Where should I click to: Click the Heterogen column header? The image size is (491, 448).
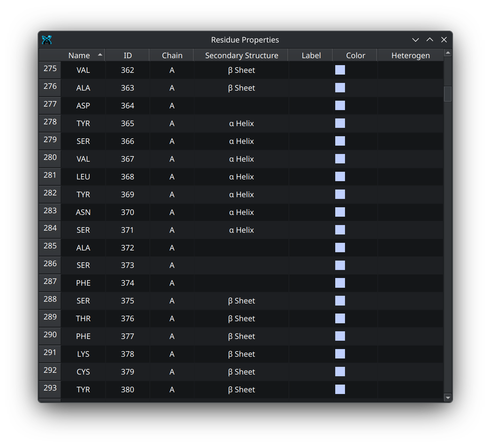[410, 55]
